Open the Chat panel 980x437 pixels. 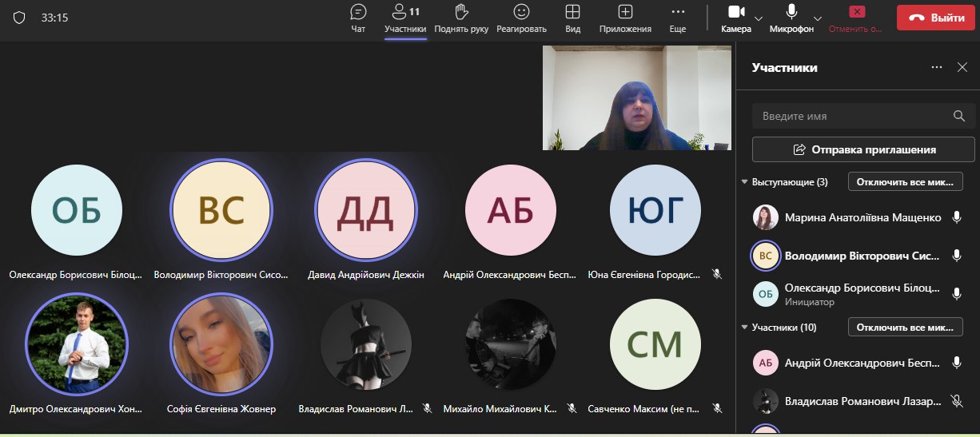point(358,18)
